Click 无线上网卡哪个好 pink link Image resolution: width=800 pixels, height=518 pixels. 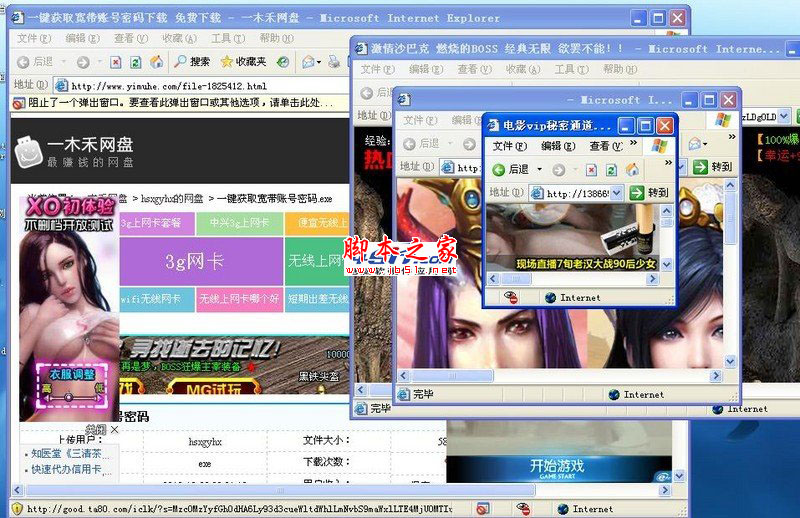[x=239, y=299]
